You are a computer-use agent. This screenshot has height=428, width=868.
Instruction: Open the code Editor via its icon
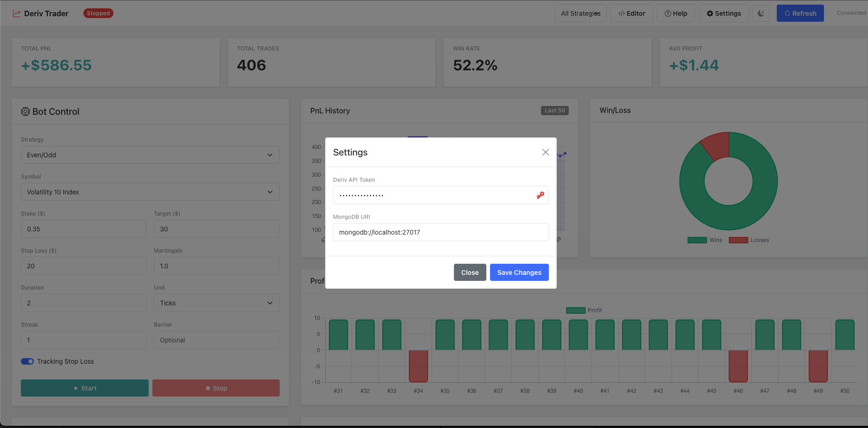[x=622, y=13]
